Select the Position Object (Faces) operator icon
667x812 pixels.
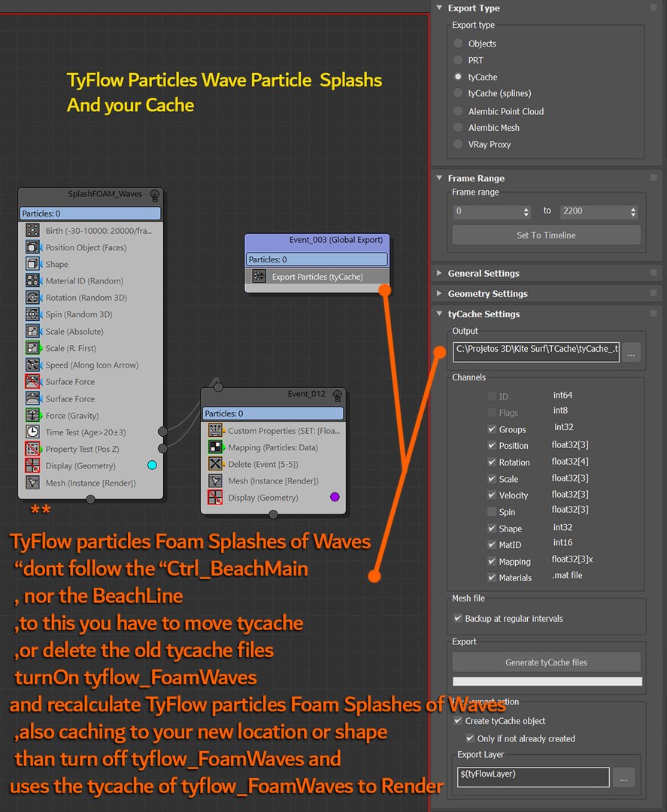(x=32, y=247)
